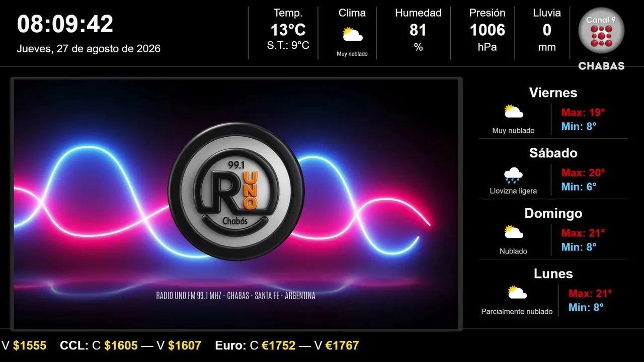The image size is (644, 362).
Task: Click the $1555 ticker value
Action: click(x=30, y=345)
